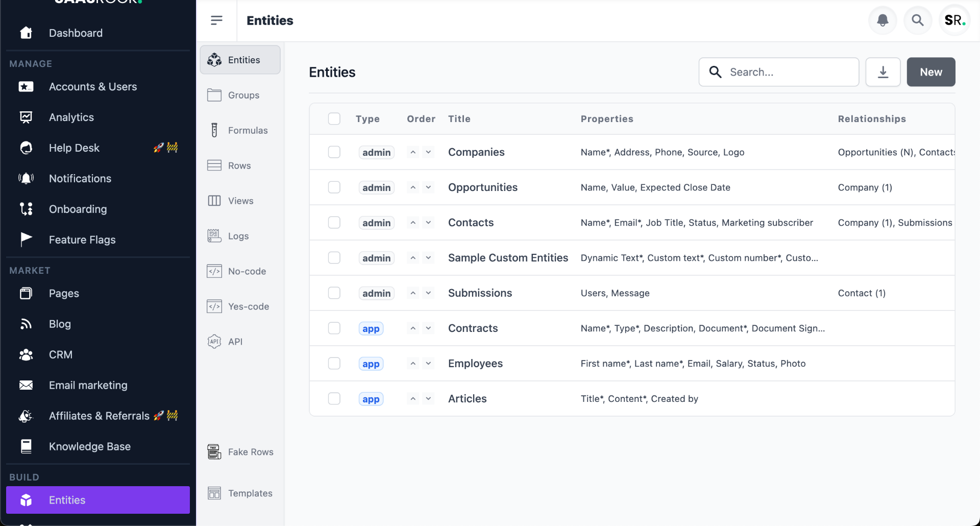This screenshot has height=526, width=980.
Task: Tick the select-all checkbox in table header
Action: pos(334,118)
